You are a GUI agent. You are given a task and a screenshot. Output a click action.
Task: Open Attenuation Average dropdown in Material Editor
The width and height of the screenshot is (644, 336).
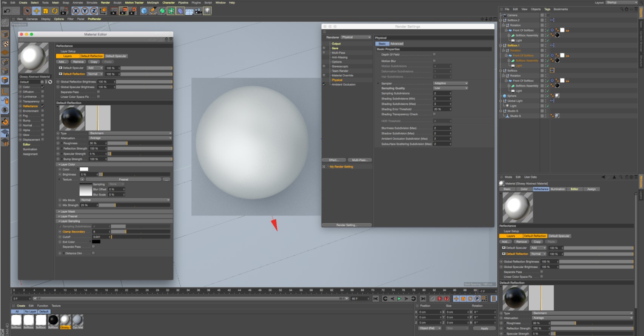tap(131, 138)
